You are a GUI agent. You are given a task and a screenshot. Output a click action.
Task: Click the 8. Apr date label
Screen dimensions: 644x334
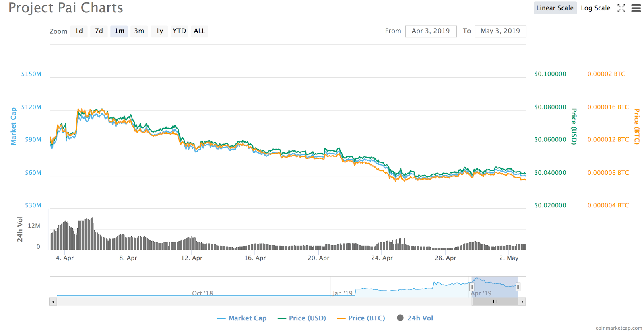pyautogui.click(x=128, y=258)
